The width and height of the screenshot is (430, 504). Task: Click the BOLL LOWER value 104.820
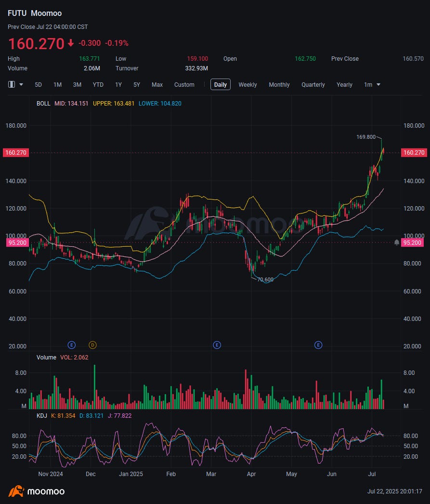click(x=160, y=104)
